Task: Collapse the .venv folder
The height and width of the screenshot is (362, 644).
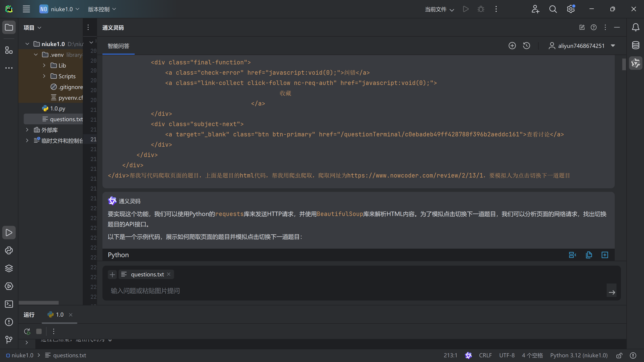Action: [36, 55]
